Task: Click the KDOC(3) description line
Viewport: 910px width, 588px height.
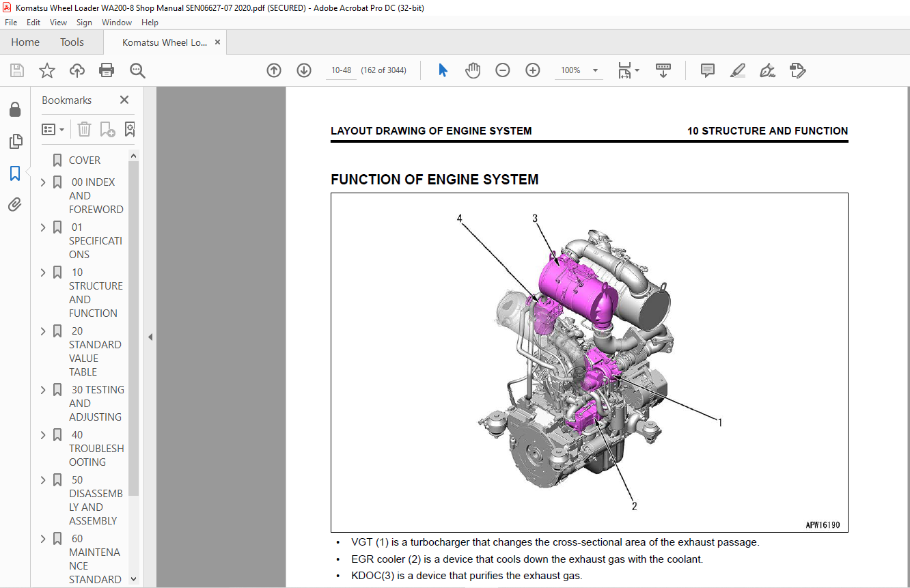Action: [x=467, y=576]
